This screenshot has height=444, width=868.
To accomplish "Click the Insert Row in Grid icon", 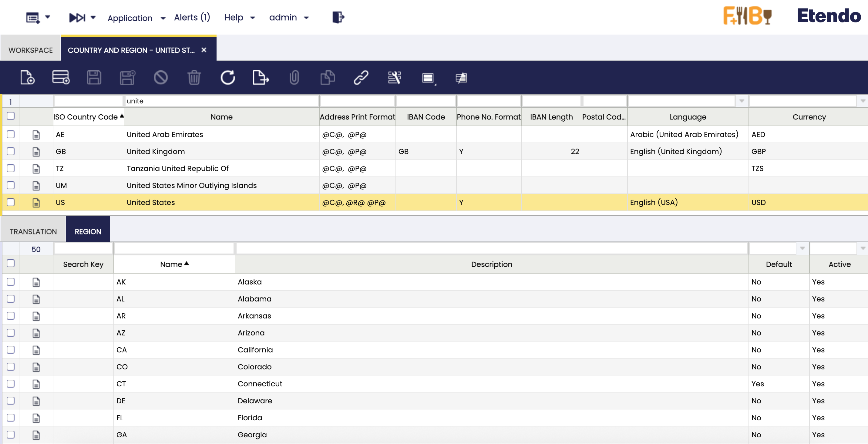I will [x=61, y=77].
